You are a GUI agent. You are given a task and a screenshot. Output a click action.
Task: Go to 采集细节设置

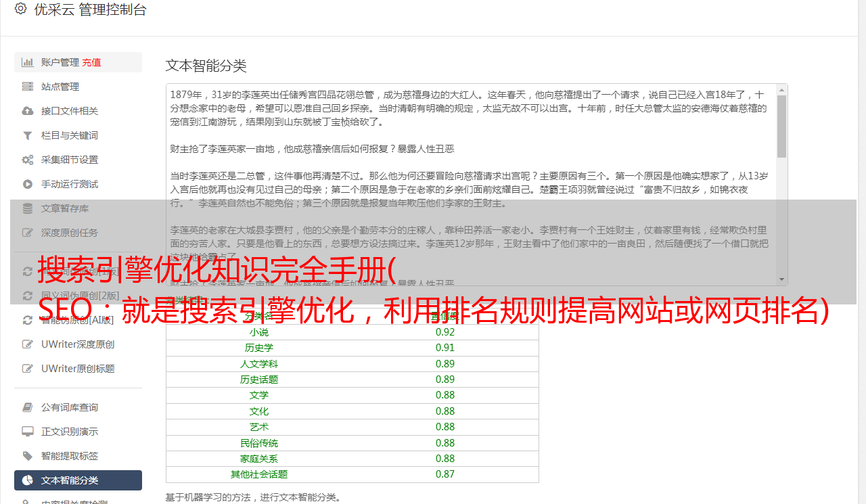coord(78,160)
